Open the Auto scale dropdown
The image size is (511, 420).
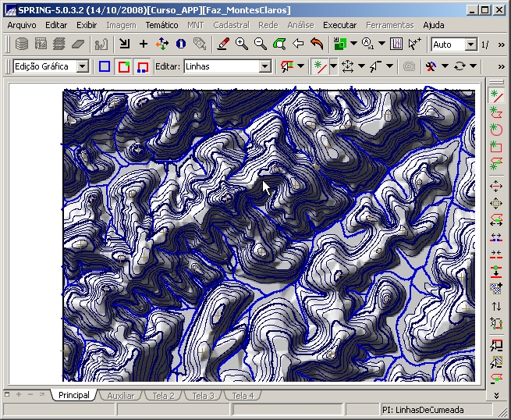470,45
